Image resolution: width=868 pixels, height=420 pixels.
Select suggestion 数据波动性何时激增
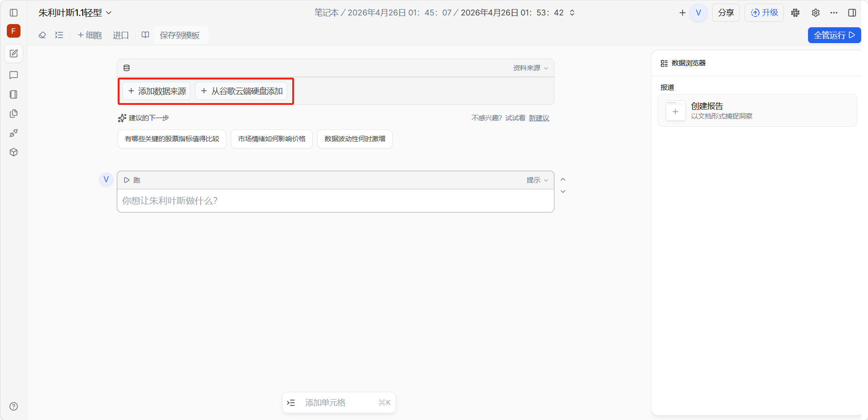[x=355, y=139]
